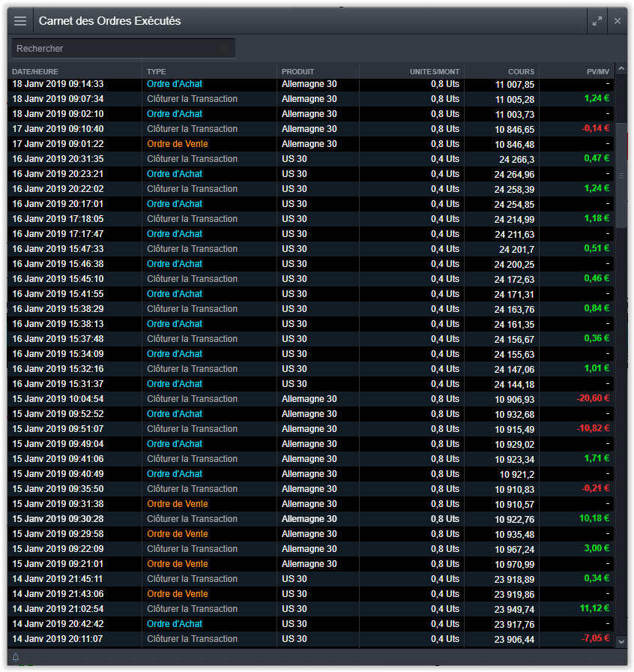Sort by TYPE column header
This screenshot has width=634, height=672.
click(x=157, y=71)
